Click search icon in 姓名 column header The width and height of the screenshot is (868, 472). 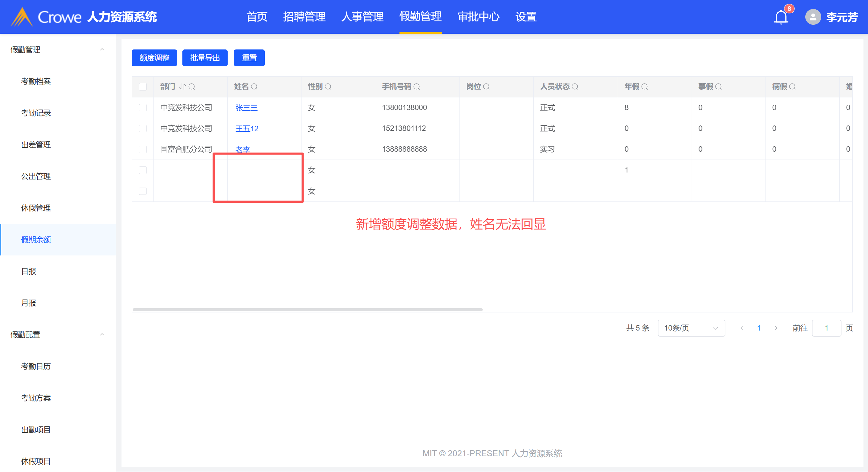click(x=254, y=87)
